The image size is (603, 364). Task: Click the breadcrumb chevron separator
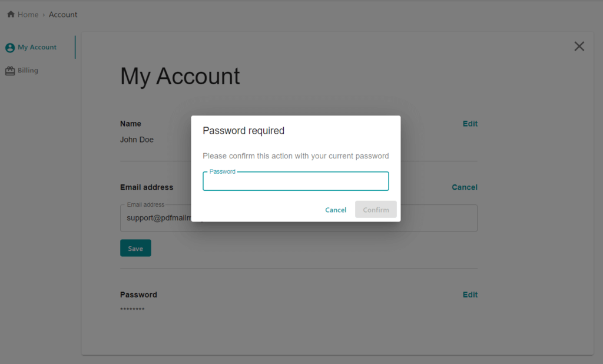[x=44, y=15]
